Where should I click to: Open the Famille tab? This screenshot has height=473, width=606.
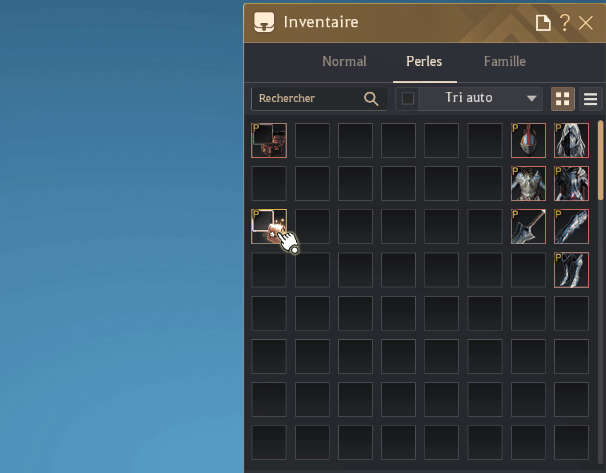click(x=505, y=61)
